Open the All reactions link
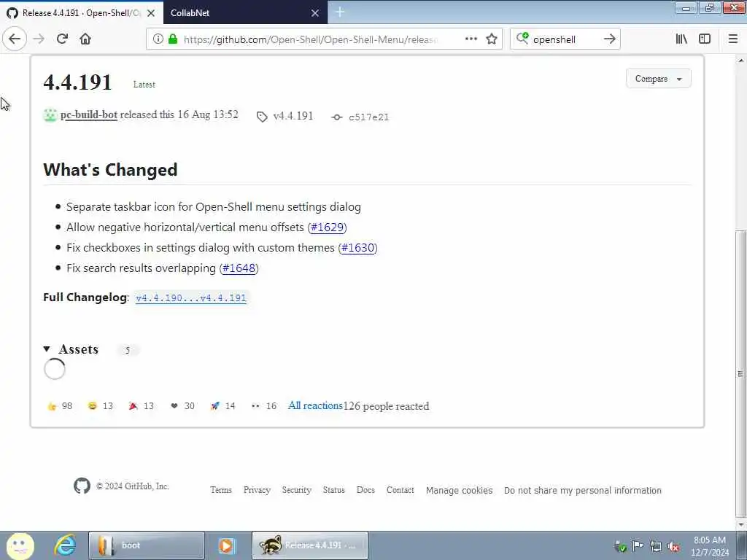The width and height of the screenshot is (747, 560). point(315,405)
